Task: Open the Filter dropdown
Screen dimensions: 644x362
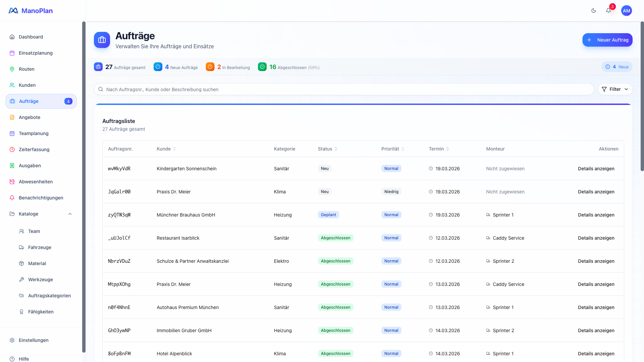Action: tap(615, 89)
